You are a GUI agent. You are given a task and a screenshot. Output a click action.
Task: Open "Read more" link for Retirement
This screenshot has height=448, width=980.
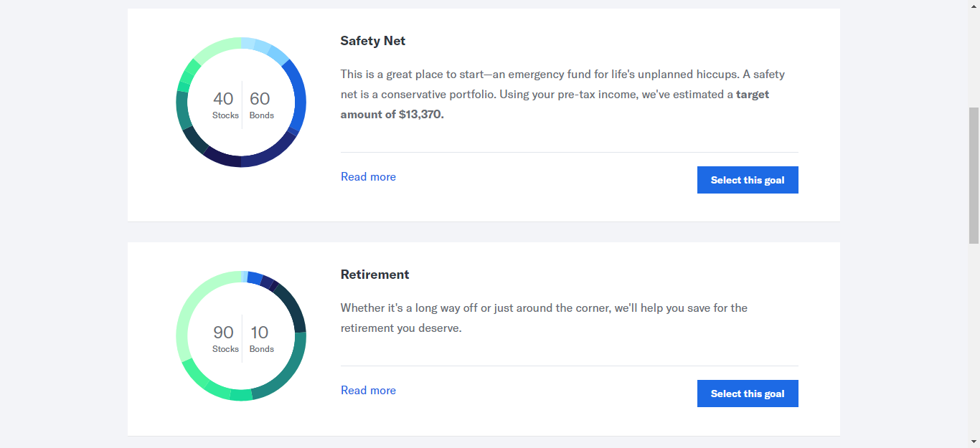(x=368, y=391)
